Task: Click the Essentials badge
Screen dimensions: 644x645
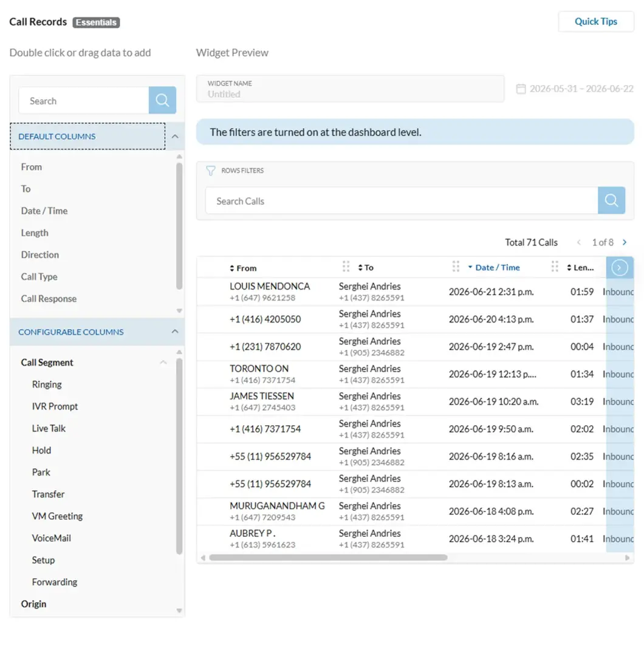Action: (96, 22)
